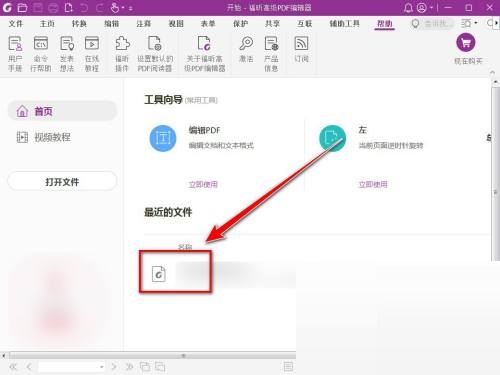Click the print icon in quick access toolbar
The image size is (500, 375).
(53, 7)
